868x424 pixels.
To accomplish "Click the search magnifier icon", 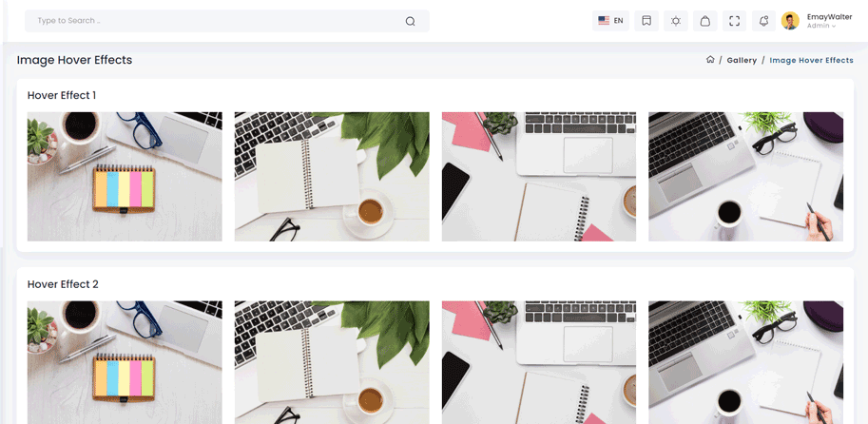I will (410, 21).
